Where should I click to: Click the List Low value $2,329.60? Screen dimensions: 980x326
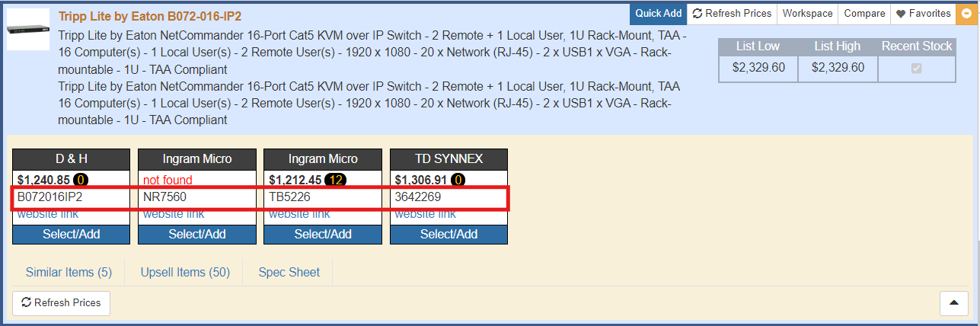758,68
